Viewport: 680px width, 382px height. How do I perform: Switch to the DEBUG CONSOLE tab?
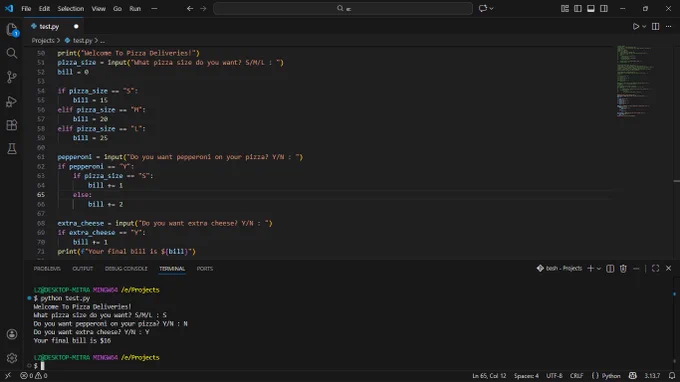tap(126, 268)
